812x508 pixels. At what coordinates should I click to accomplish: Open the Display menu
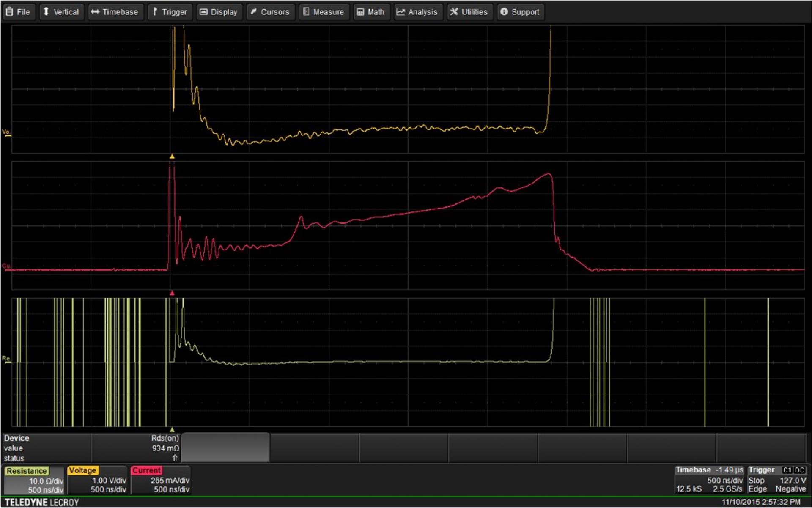[218, 12]
